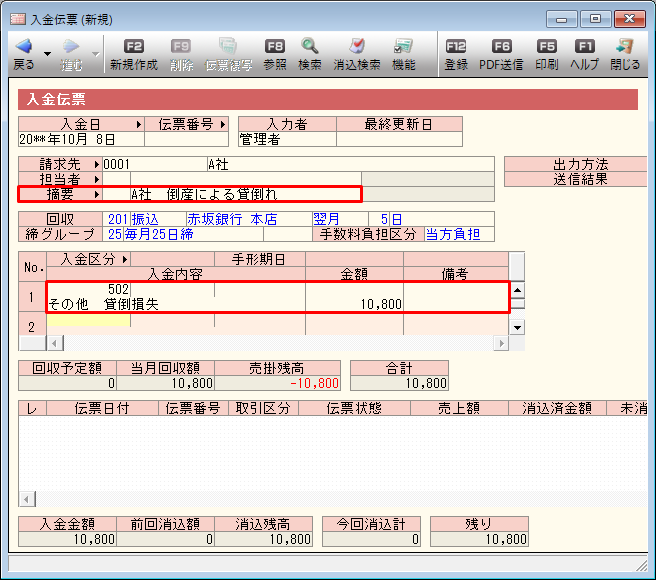This screenshot has width=658, height=580.
Task: Click the blue 振込 collection method text
Action: point(145,219)
